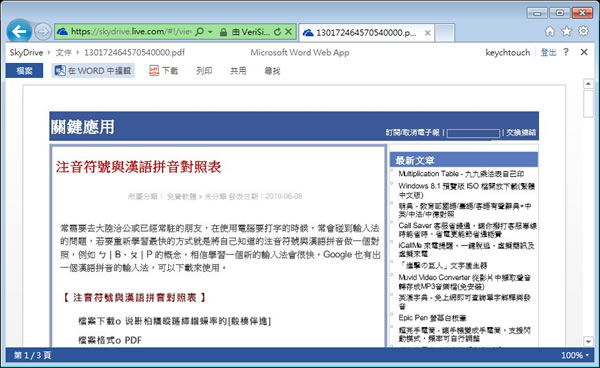Screen dimensions: 600x368
Task: Click the 【注音符號與漢語拼音對照表】 subheading
Action: [x=135, y=298]
